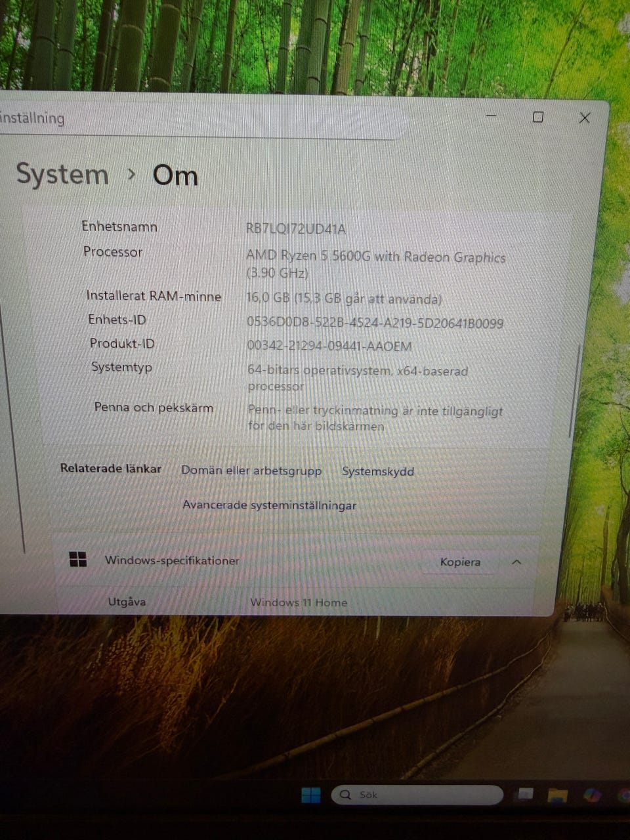This screenshot has height=840, width=630.
Task: Click the taskbar Sök search box
Action: (417, 795)
